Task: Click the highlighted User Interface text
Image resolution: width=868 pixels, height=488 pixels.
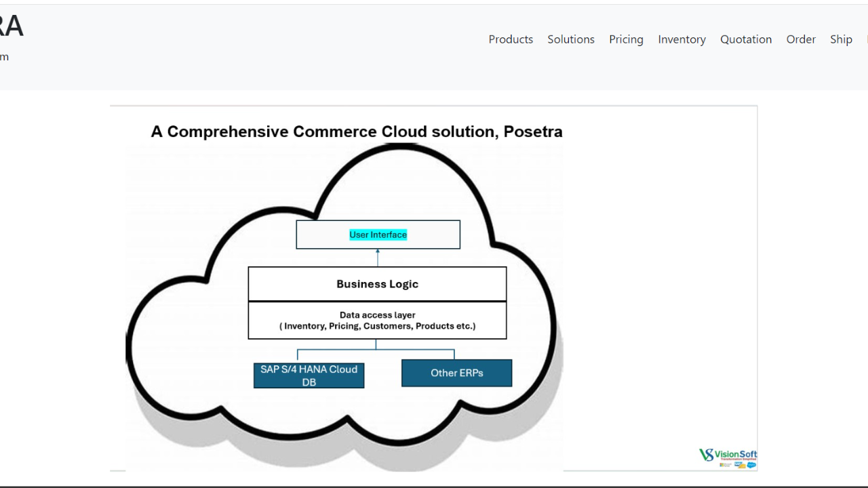Action: click(378, 235)
